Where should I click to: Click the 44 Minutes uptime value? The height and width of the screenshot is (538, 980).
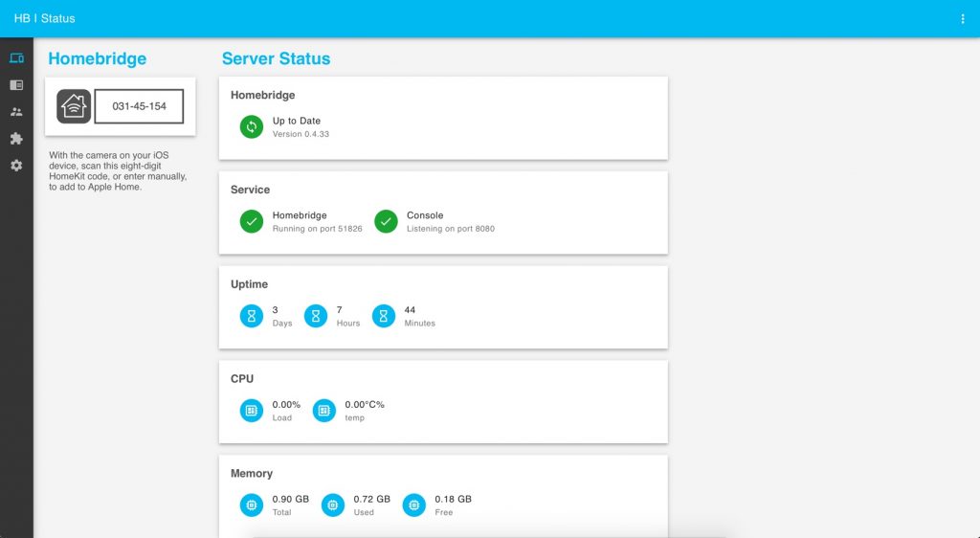point(410,310)
